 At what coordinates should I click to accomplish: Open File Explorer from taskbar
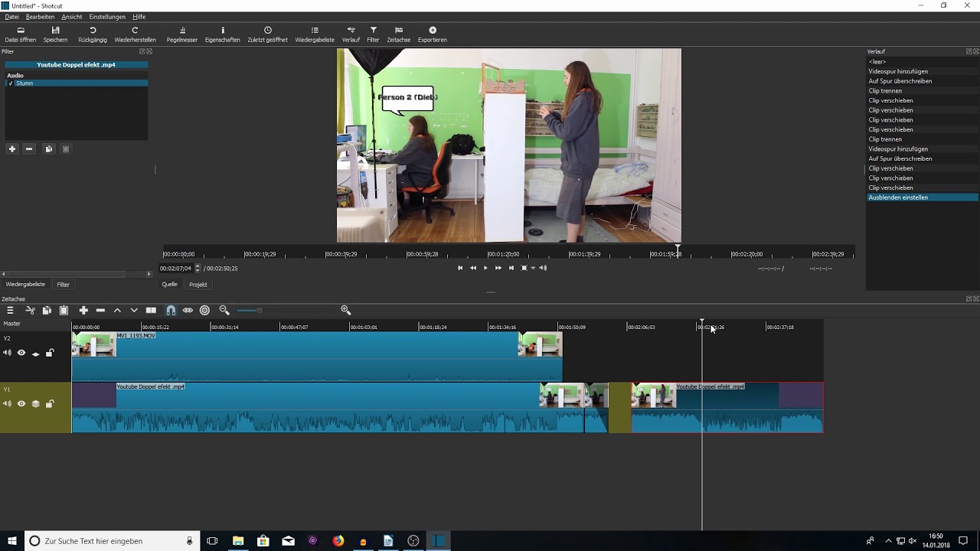point(238,541)
